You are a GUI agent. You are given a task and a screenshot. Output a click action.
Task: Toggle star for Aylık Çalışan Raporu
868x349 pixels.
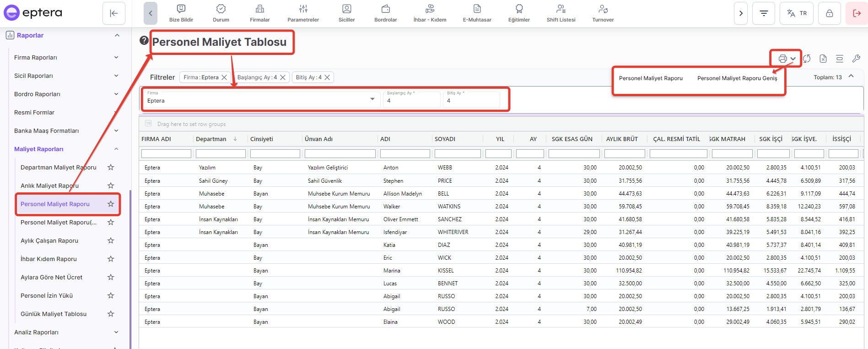pos(111,240)
